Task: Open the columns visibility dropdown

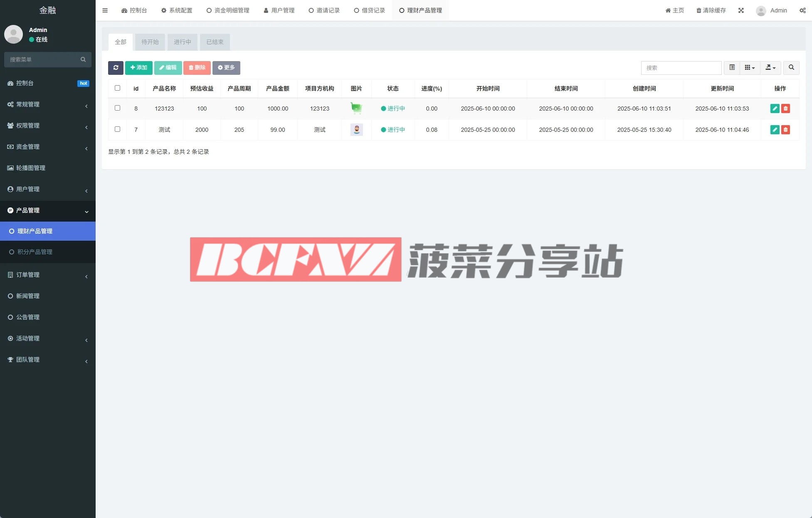Action: (750, 68)
